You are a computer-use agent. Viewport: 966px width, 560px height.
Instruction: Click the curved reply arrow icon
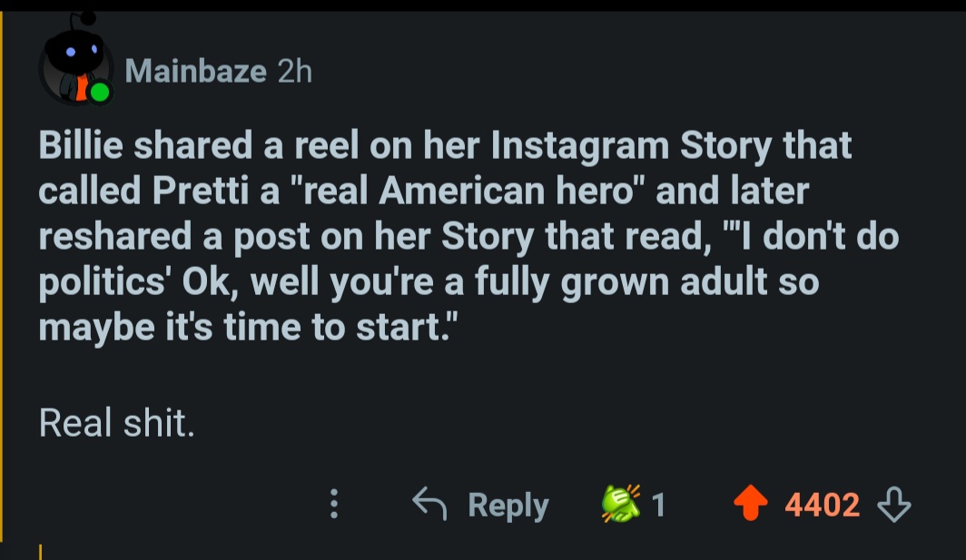tap(429, 503)
